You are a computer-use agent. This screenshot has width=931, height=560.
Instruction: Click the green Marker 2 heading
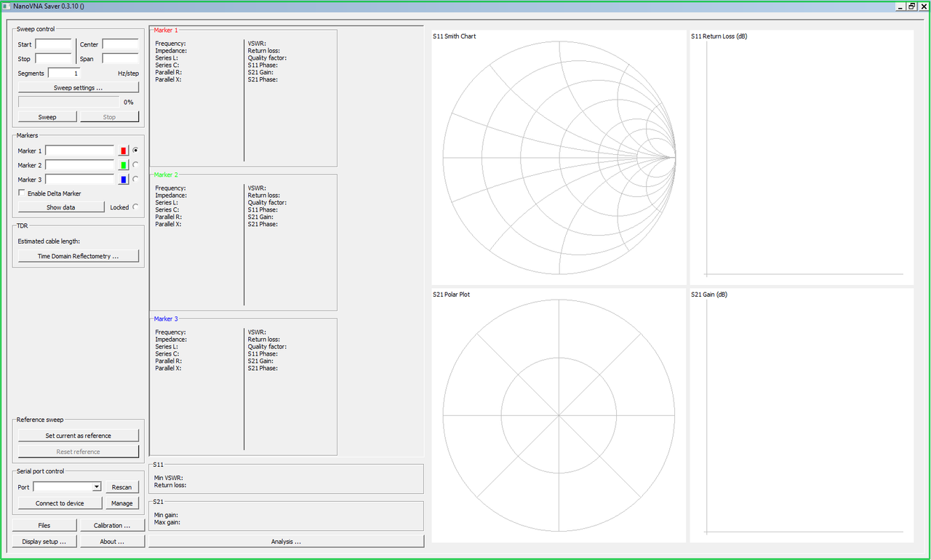pyautogui.click(x=166, y=175)
